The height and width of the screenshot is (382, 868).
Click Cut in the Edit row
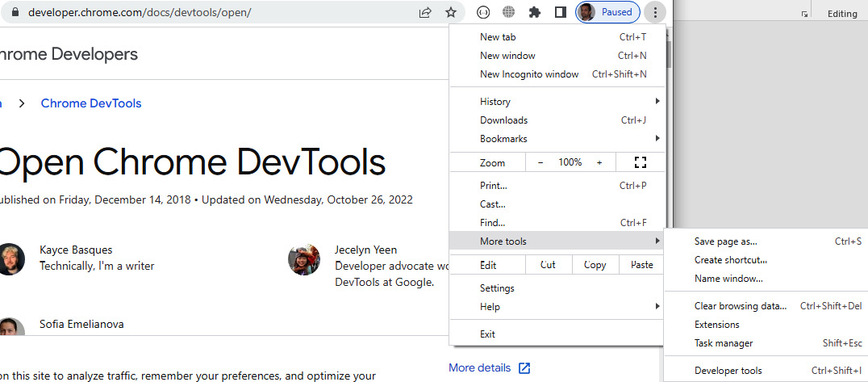click(x=548, y=265)
